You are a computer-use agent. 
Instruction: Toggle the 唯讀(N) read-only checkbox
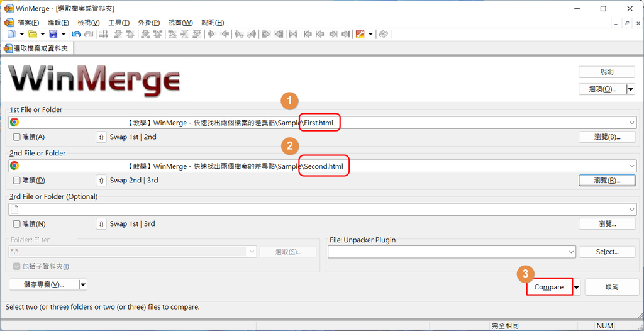(16, 223)
